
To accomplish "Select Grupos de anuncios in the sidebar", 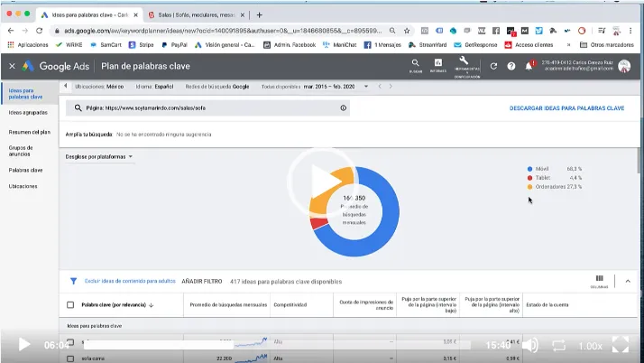I will point(21,151).
